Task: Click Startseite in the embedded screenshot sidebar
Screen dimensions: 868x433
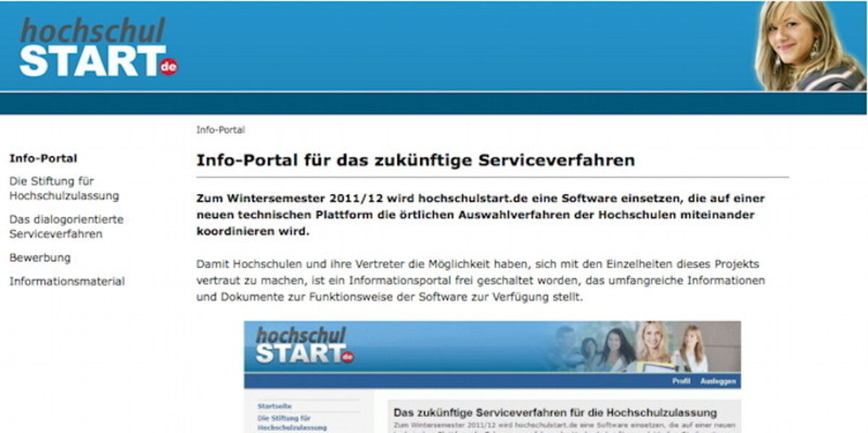Action: coord(274,406)
